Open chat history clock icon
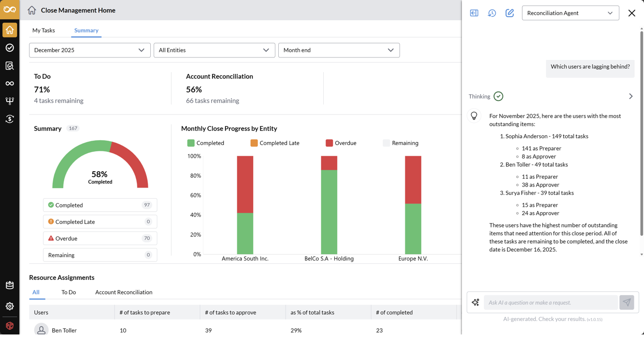 pyautogui.click(x=492, y=13)
